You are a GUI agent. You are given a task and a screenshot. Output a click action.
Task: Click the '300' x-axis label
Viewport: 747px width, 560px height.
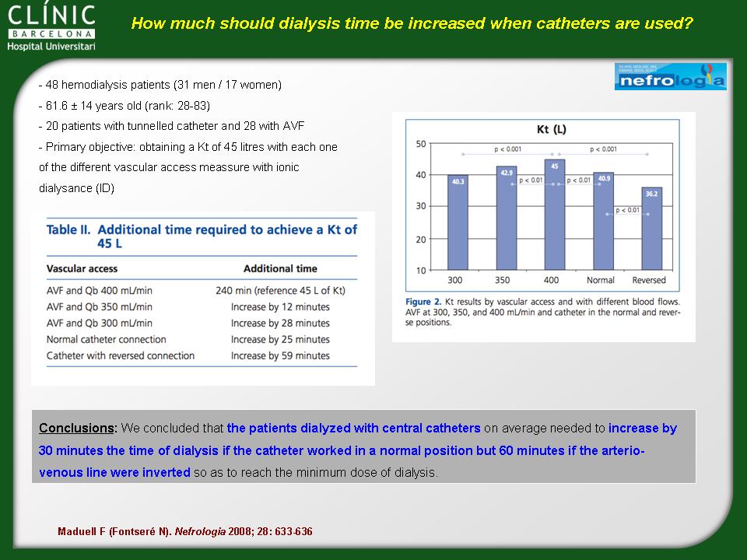(x=455, y=280)
